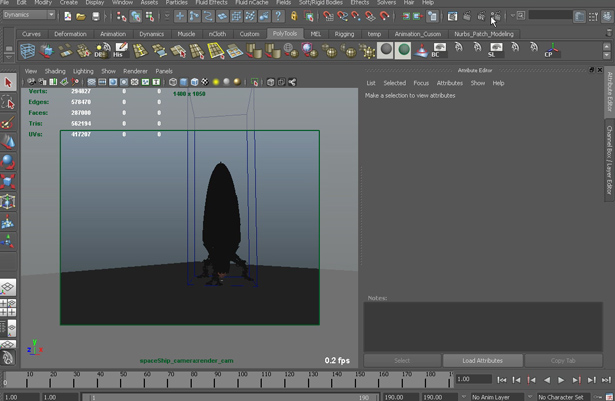615x401 pixels.
Task: Click the BC shelf button
Action: point(439,51)
